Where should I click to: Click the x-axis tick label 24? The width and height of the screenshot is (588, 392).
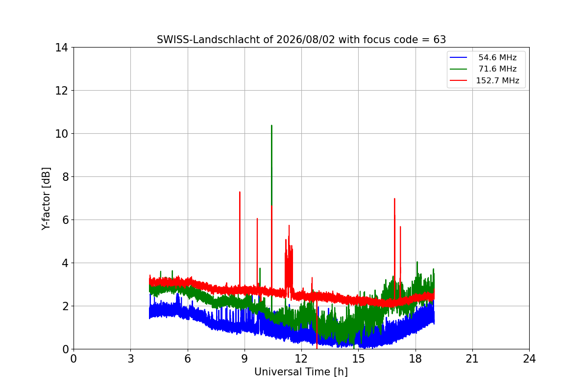click(529, 359)
